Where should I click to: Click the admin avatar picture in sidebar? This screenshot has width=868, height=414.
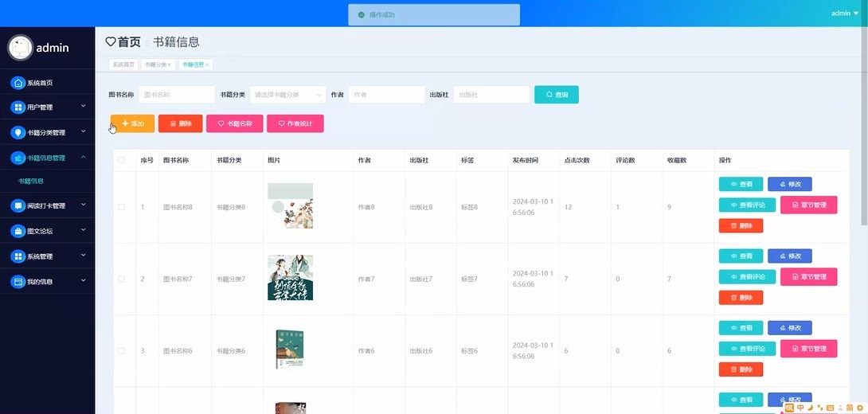[x=20, y=48]
